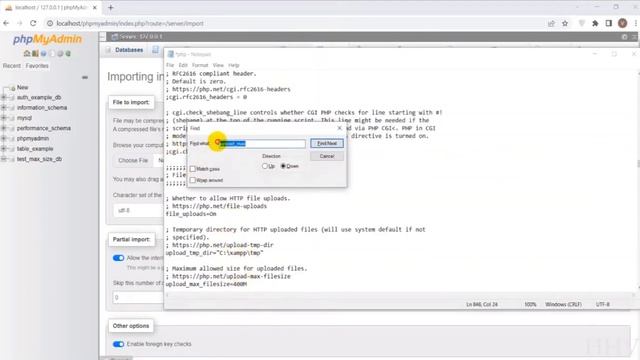Expand auth_example_db tree node
Image resolution: width=640 pixels, height=360 pixels.
click(x=4, y=98)
